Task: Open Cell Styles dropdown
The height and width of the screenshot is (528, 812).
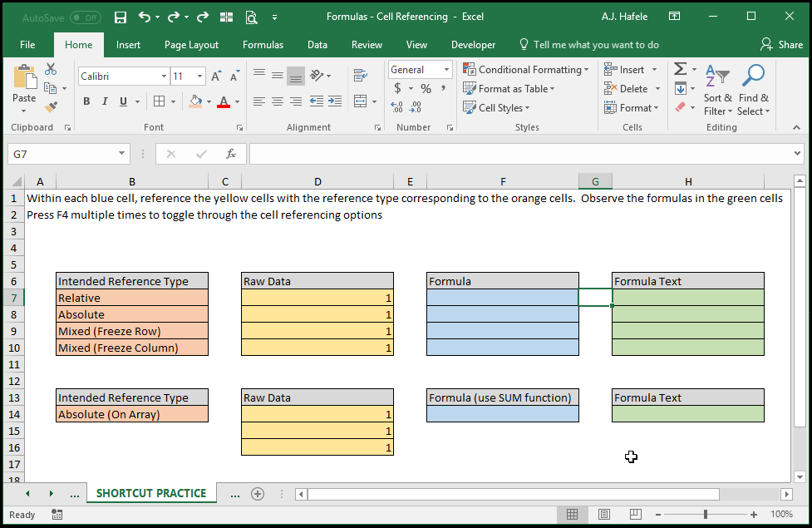Action: [x=497, y=108]
